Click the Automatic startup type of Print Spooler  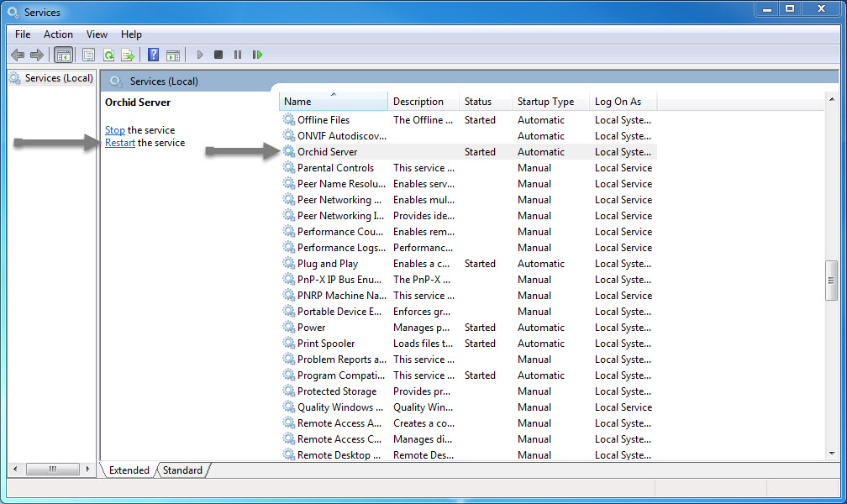point(541,344)
